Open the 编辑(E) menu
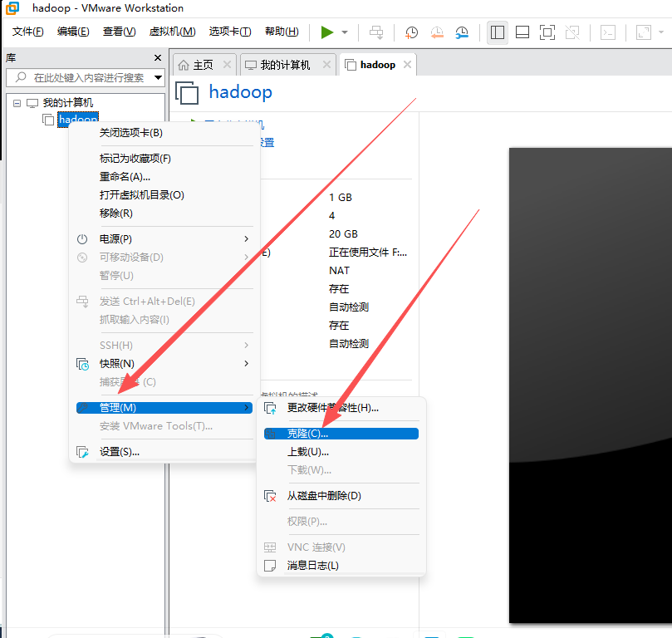672x638 pixels. 73,32
